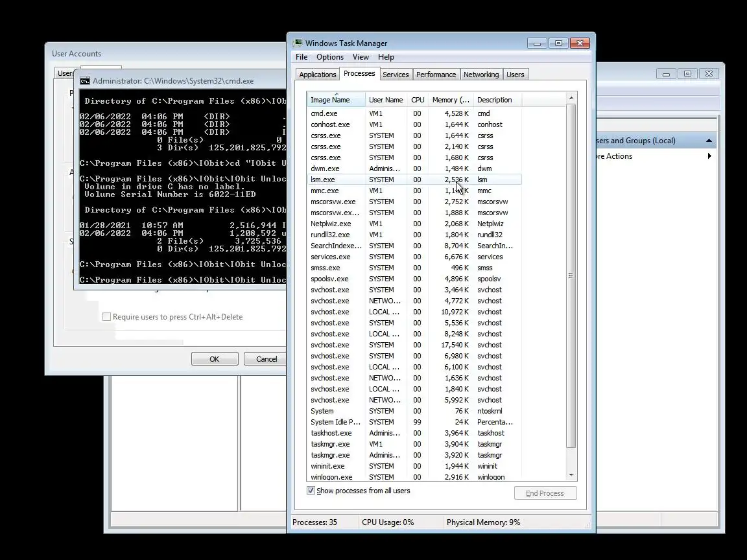Image resolution: width=747 pixels, height=560 pixels.
Task: Sort by Memory column header
Action: click(x=451, y=100)
